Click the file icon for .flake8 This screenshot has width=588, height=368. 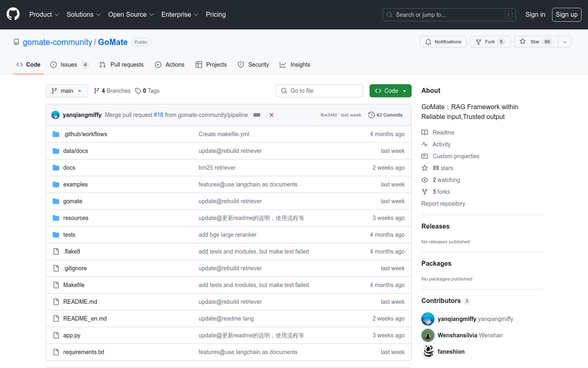[56, 251]
